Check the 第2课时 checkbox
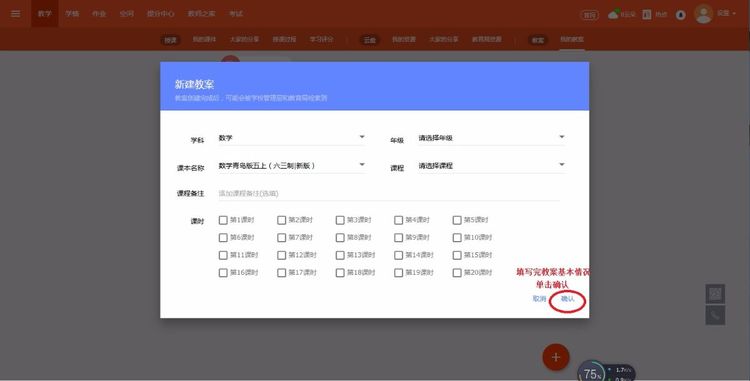750x381 pixels. click(x=281, y=220)
